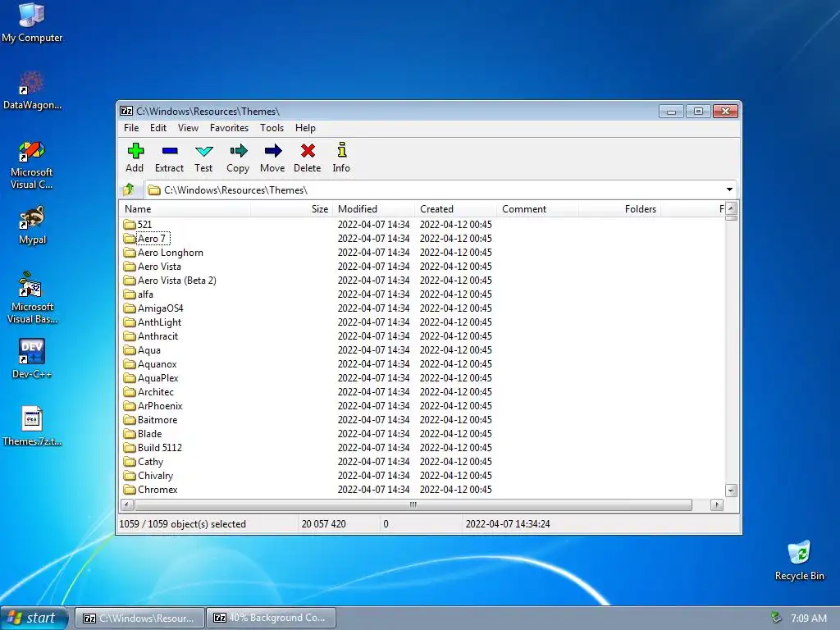Click the Copy toolbar icon
Viewport: 840px width, 630px height.
(239, 151)
